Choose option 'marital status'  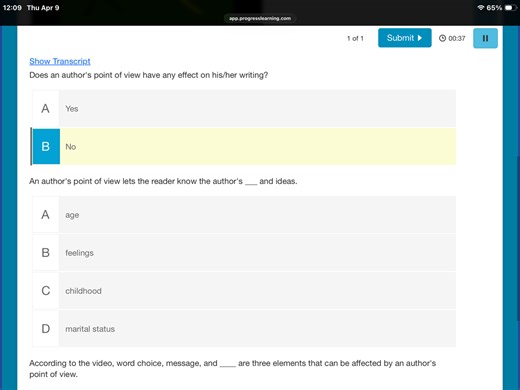click(244, 329)
